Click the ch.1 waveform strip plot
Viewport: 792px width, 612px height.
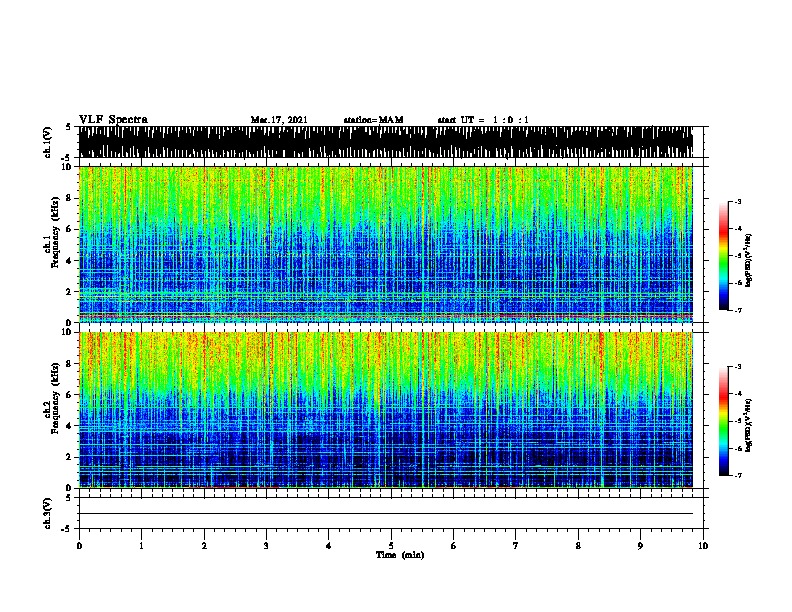[386, 142]
